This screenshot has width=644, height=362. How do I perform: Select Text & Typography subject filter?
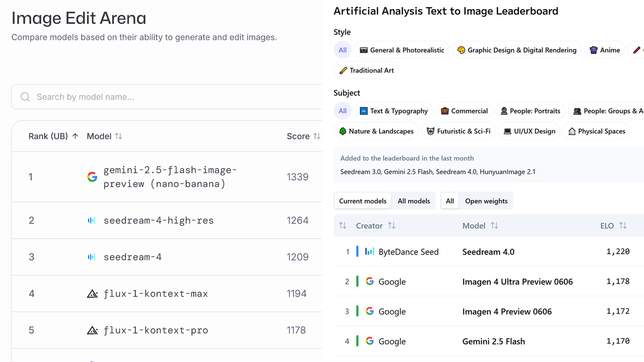point(394,111)
